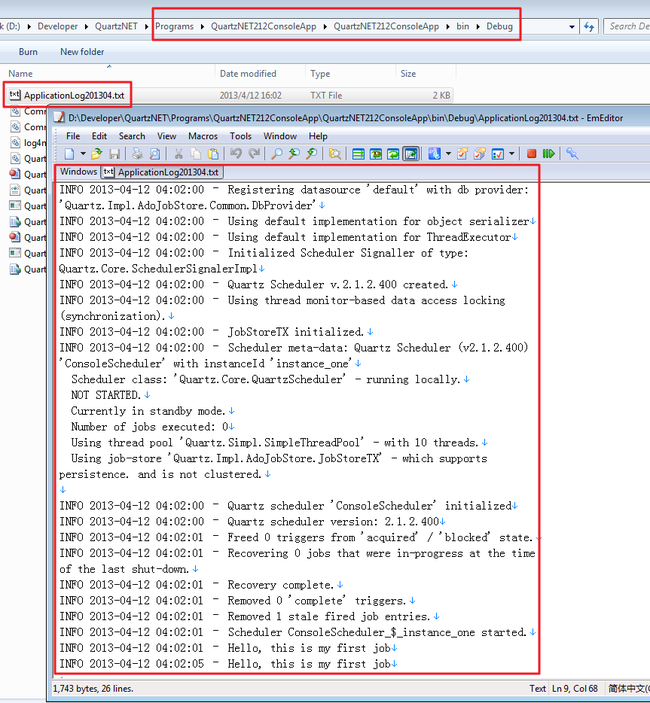
Task: Click the green Run Macro icon
Action: tap(549, 154)
